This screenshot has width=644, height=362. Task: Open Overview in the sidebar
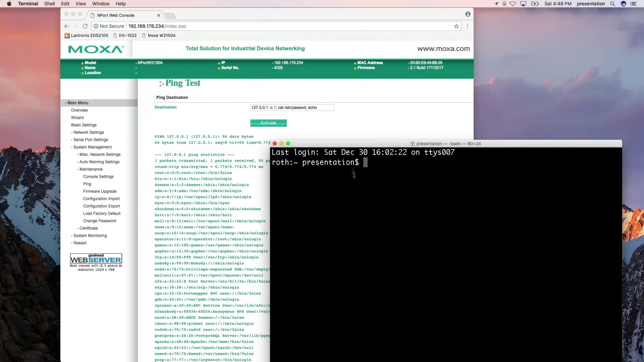click(x=79, y=110)
